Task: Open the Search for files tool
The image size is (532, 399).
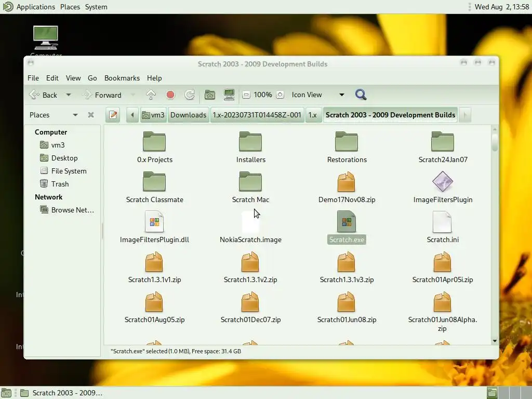Action: pos(361,95)
